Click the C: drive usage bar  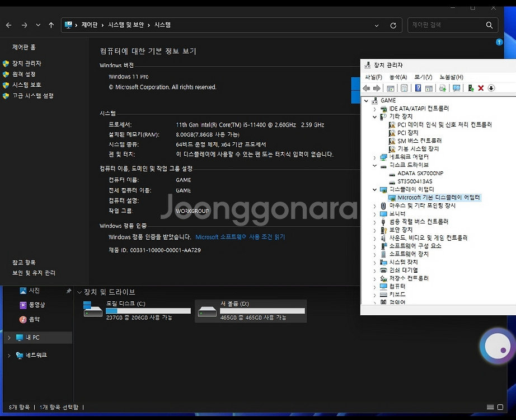(148, 311)
